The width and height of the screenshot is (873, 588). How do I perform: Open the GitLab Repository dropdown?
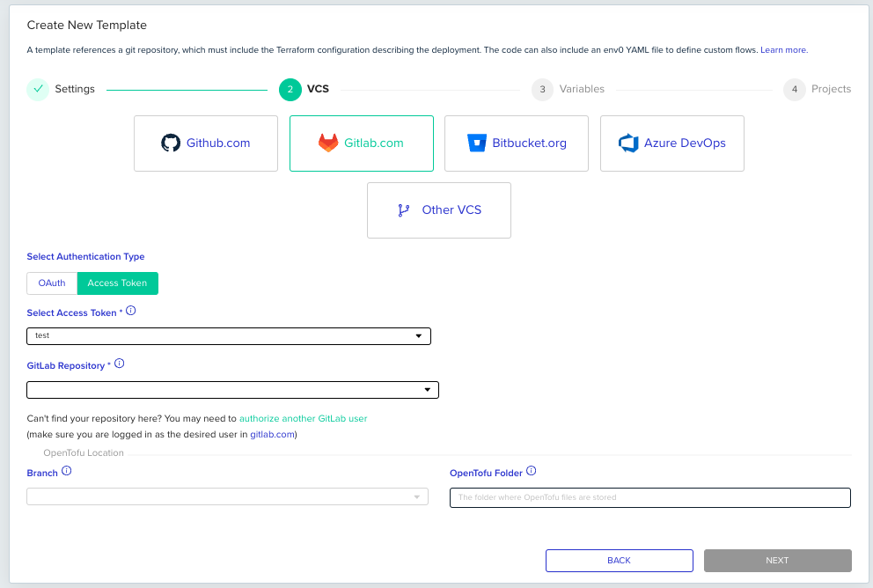point(232,390)
